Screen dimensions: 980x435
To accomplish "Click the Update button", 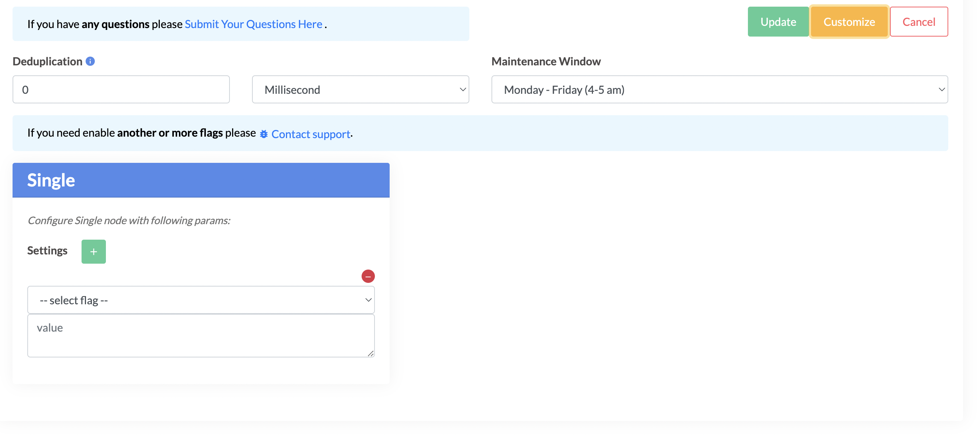I will point(778,22).
